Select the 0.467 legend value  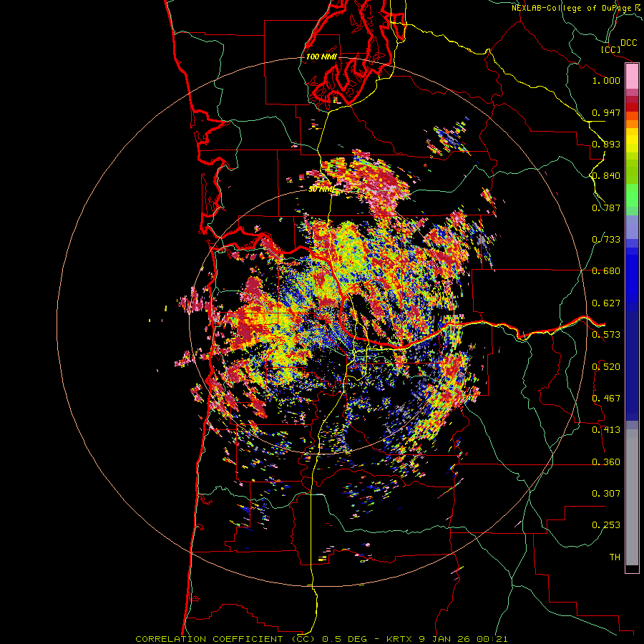click(x=606, y=399)
